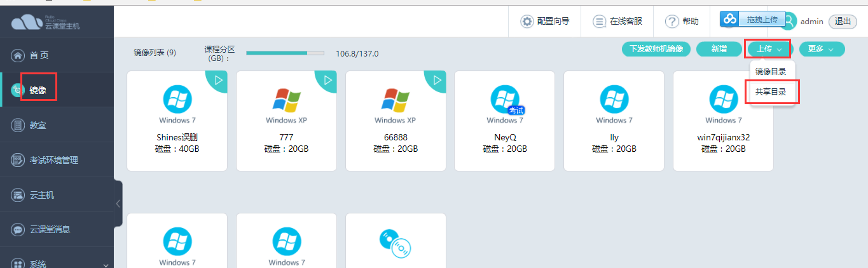Toggle the 上传 dropdown

pyautogui.click(x=769, y=49)
